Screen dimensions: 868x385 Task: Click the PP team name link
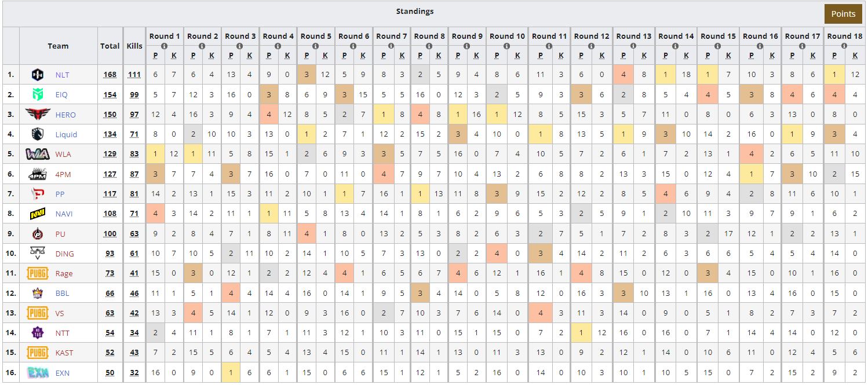pyautogui.click(x=60, y=195)
